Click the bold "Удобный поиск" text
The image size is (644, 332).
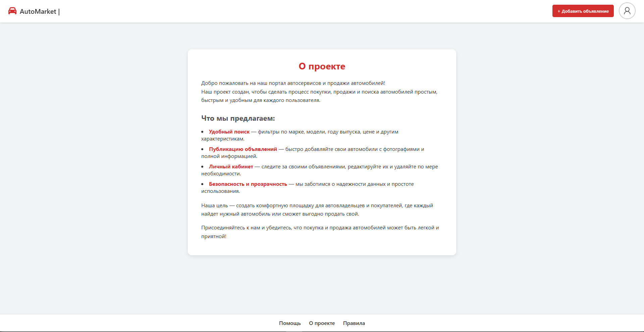pyautogui.click(x=229, y=132)
